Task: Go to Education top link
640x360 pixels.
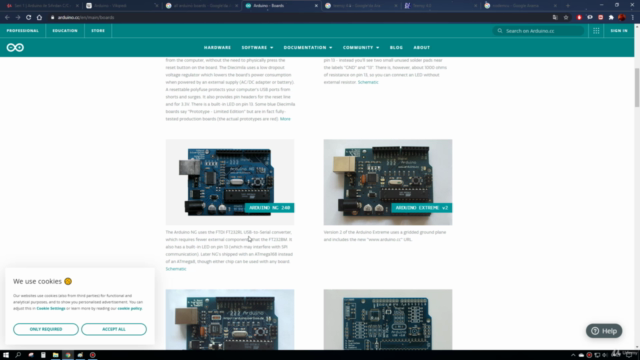Action: [x=65, y=31]
